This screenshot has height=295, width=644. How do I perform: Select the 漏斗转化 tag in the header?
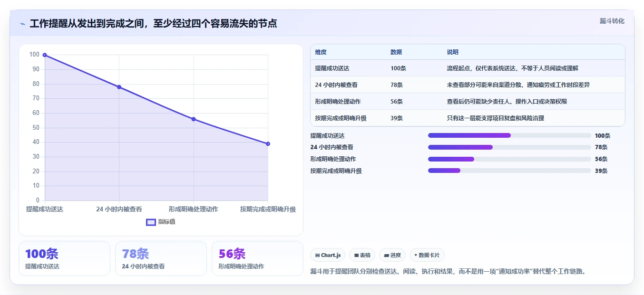(x=612, y=21)
